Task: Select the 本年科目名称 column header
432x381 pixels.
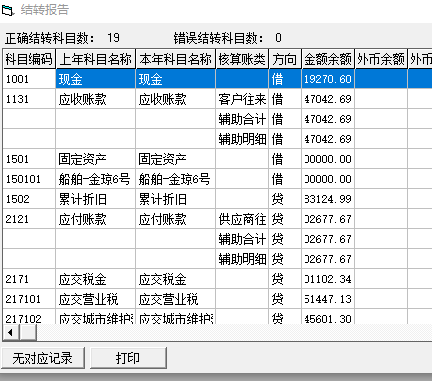Action: (x=176, y=59)
